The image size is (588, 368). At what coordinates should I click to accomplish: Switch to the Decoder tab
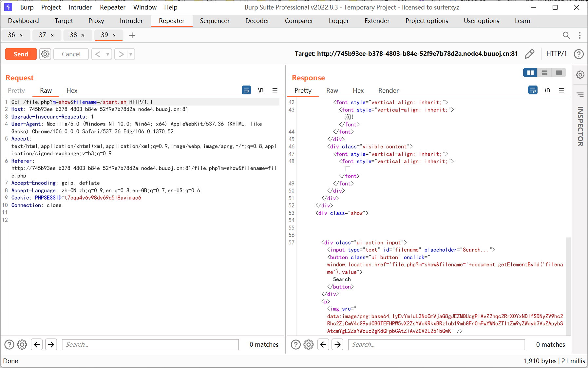pos(257,21)
